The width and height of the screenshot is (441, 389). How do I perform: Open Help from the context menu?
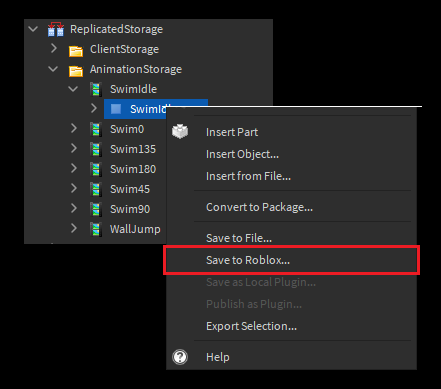pos(291,357)
